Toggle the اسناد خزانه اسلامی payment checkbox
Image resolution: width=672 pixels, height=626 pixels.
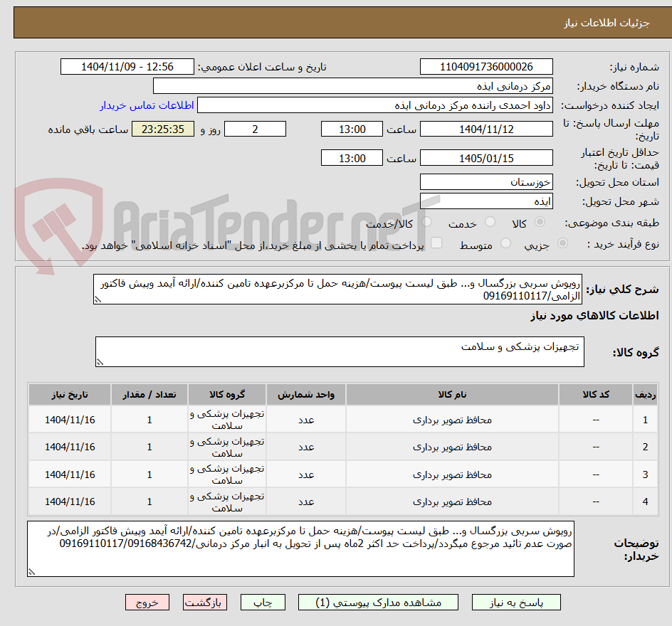[x=436, y=243]
